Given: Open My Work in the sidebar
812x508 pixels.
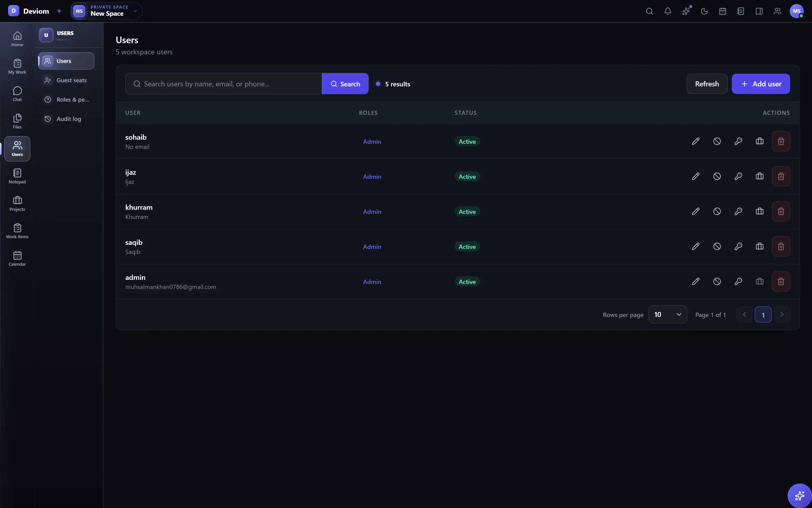Looking at the screenshot, I should pyautogui.click(x=17, y=67).
